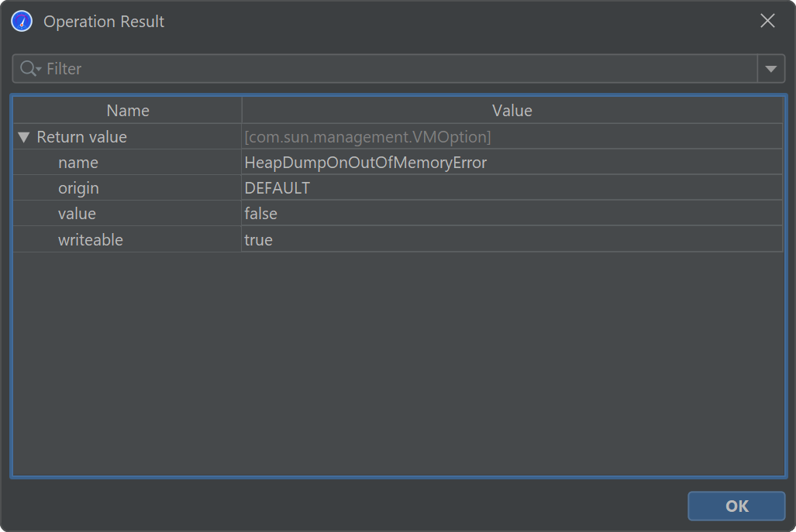Sort by the Name column header

point(127,111)
